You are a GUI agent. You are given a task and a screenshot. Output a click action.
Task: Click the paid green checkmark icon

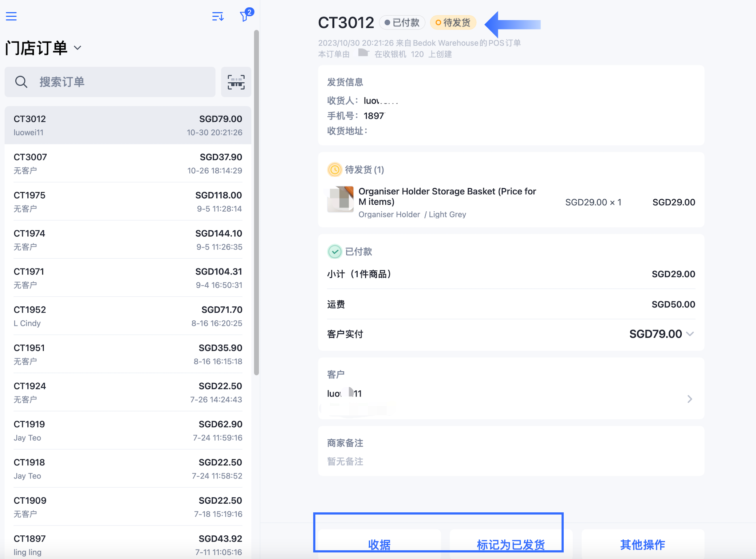pyautogui.click(x=334, y=252)
